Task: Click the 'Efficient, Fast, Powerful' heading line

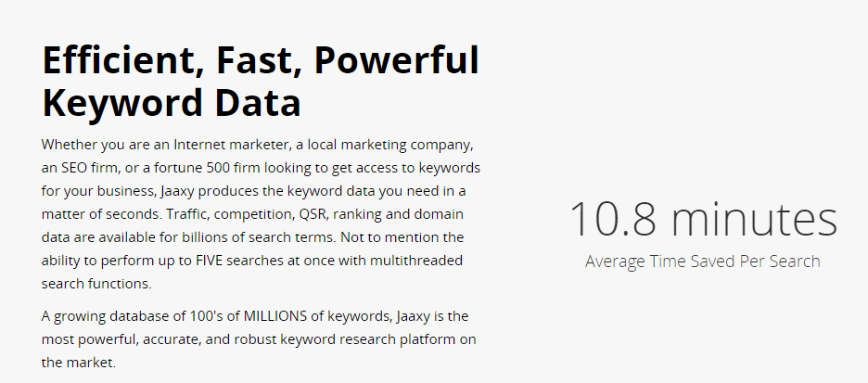Action: point(261,60)
